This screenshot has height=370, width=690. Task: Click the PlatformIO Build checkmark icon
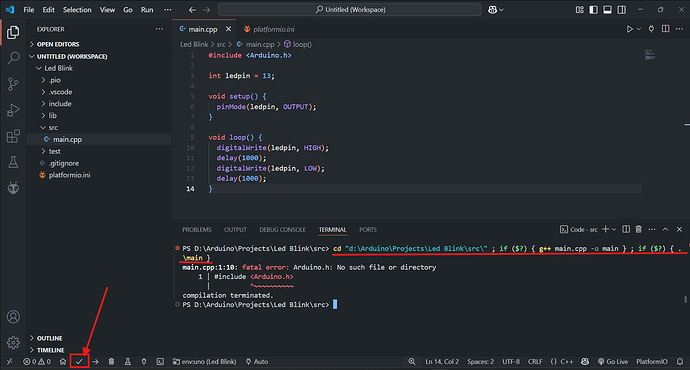point(79,362)
